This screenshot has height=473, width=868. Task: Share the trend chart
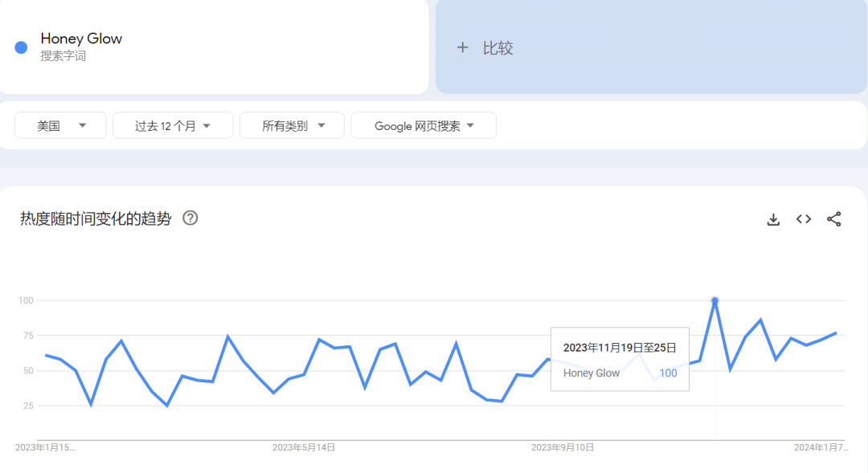(x=834, y=219)
